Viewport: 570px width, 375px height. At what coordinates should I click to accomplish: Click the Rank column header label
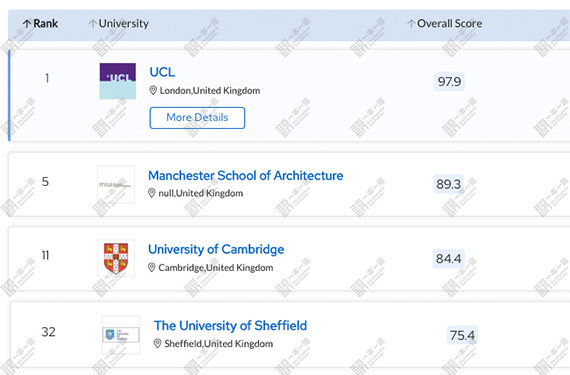[x=45, y=24]
